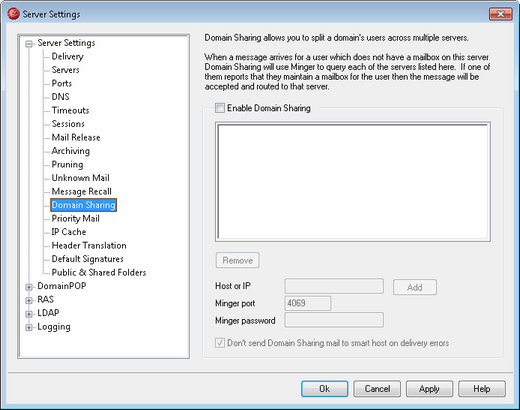This screenshot has width=520, height=410.
Task: Expand the RAS tree node
Action: tap(29, 300)
